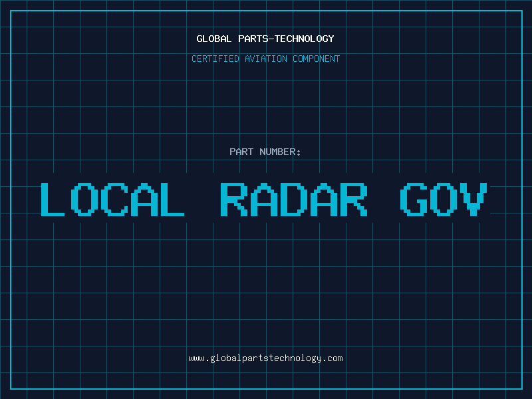
Task: Click the 'GLOBAL PARTS-TECHNOLOGY' heading
Action: (x=265, y=39)
